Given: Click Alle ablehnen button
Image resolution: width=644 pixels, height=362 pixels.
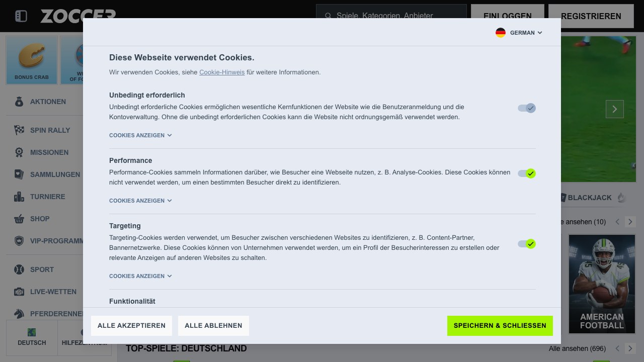Looking at the screenshot, I should pos(213,326).
